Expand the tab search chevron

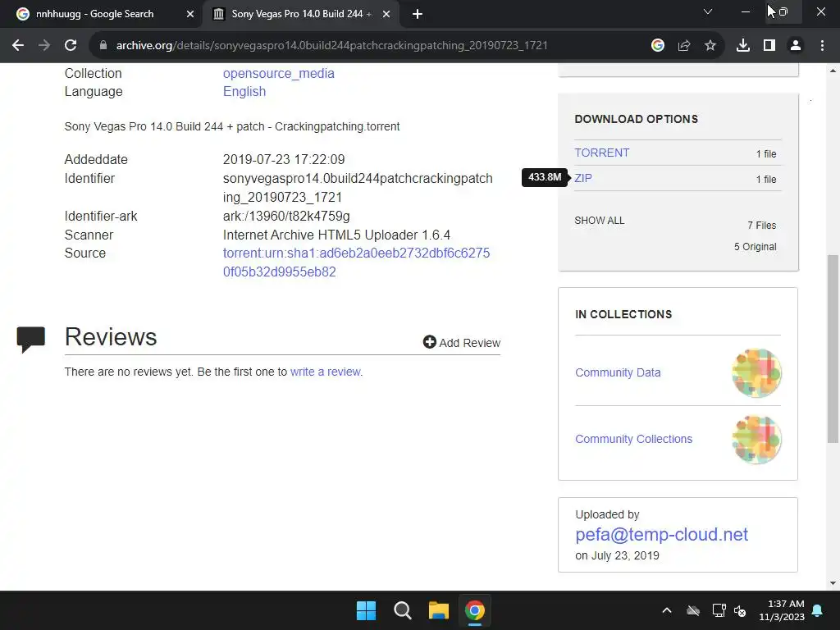pos(708,11)
